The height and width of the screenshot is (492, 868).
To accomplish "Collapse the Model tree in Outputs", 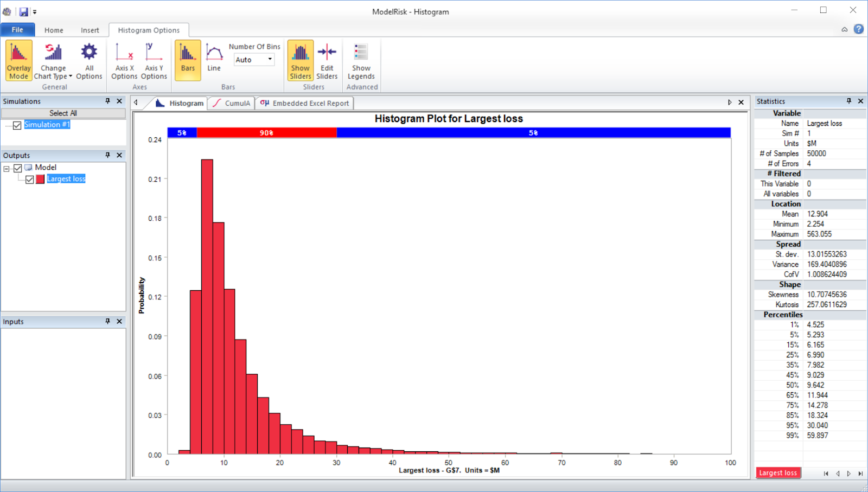I will tap(7, 168).
